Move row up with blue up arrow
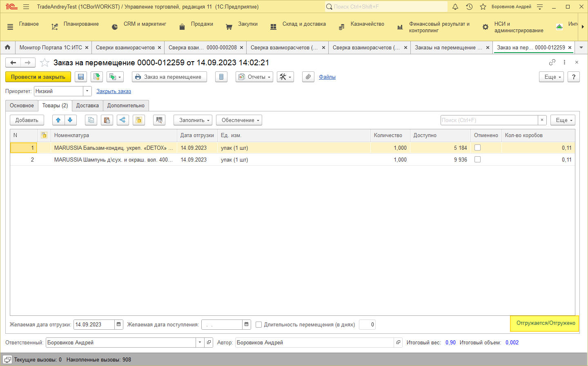This screenshot has width=588, height=366. click(58, 120)
